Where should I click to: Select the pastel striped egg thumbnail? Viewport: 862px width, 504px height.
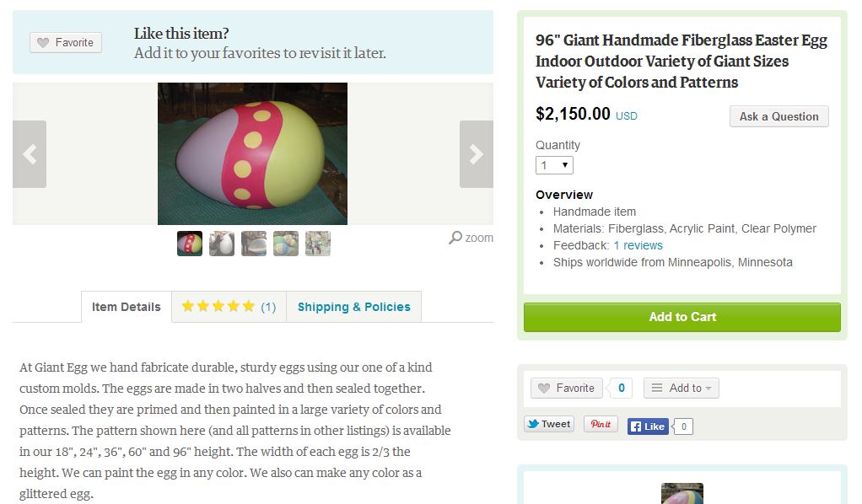tap(286, 244)
